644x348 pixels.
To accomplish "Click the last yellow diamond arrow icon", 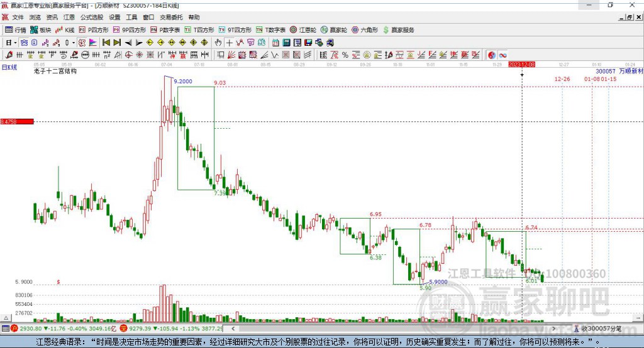I will (x=204, y=43).
